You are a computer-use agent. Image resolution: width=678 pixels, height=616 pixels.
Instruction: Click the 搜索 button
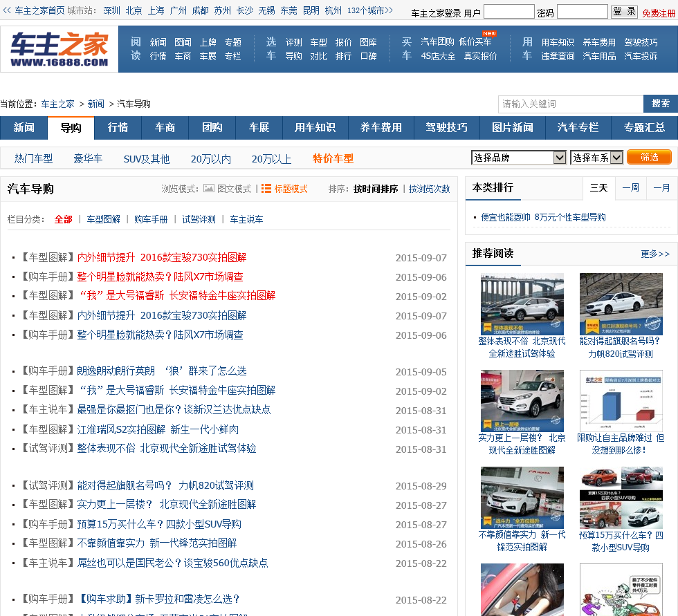tap(660, 104)
